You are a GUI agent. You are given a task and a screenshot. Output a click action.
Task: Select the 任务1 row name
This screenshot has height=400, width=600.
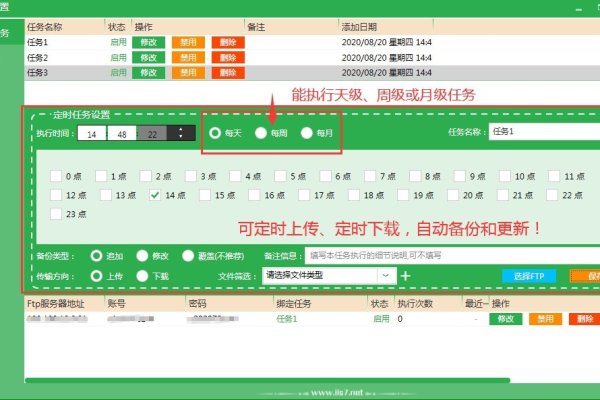tap(37, 42)
